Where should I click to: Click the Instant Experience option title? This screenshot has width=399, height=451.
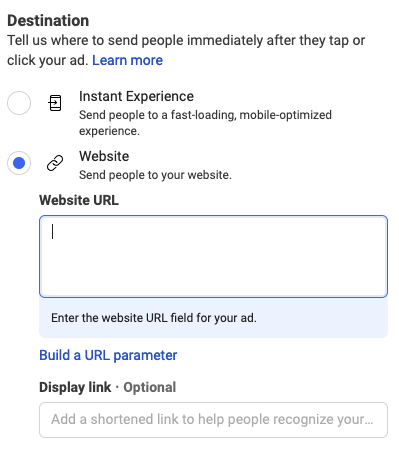pyautogui.click(x=136, y=96)
